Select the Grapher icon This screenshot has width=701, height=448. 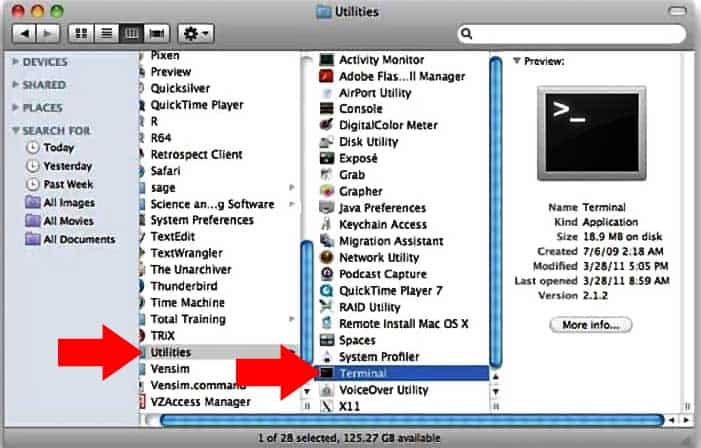point(326,192)
